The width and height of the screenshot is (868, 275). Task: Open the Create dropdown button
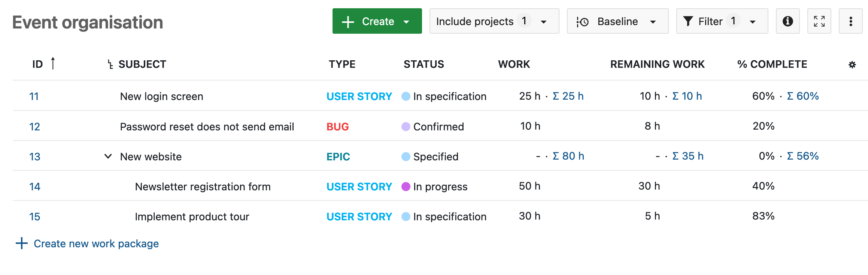[x=377, y=21]
